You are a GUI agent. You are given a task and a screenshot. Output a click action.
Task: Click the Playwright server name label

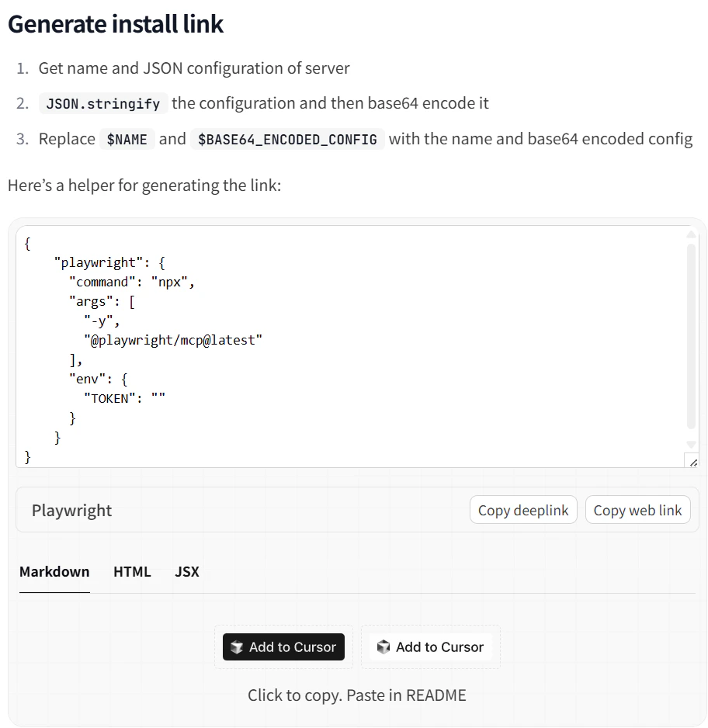click(x=72, y=510)
